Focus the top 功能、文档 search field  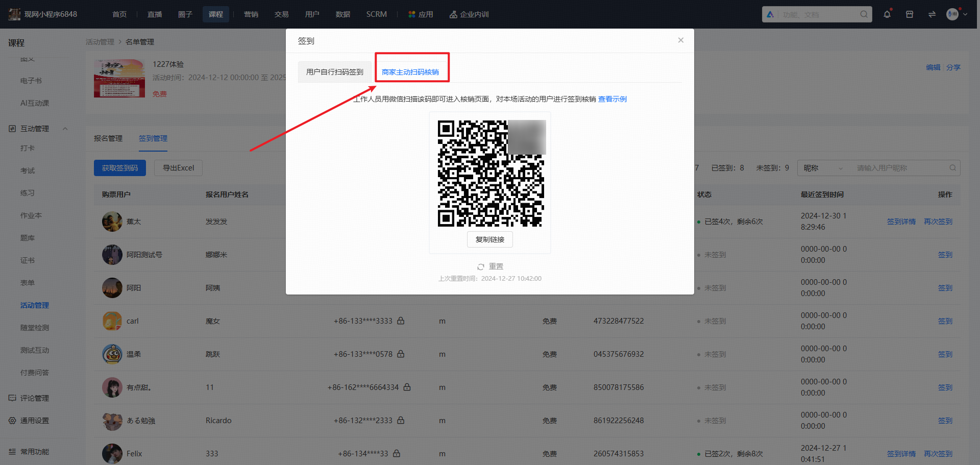(x=817, y=14)
